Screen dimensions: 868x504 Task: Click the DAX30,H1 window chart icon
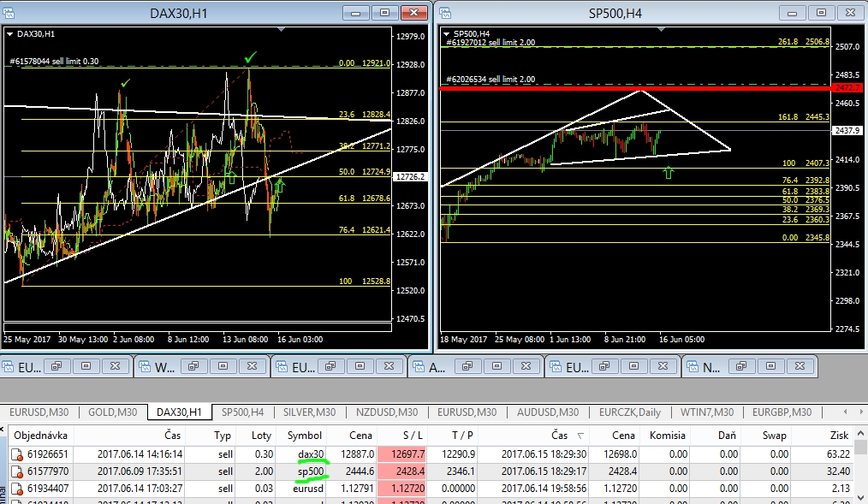click(9, 13)
